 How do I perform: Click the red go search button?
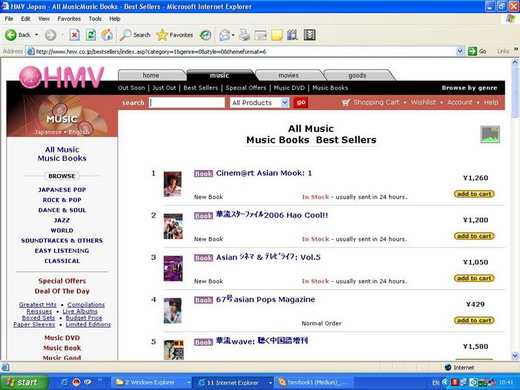(301, 102)
